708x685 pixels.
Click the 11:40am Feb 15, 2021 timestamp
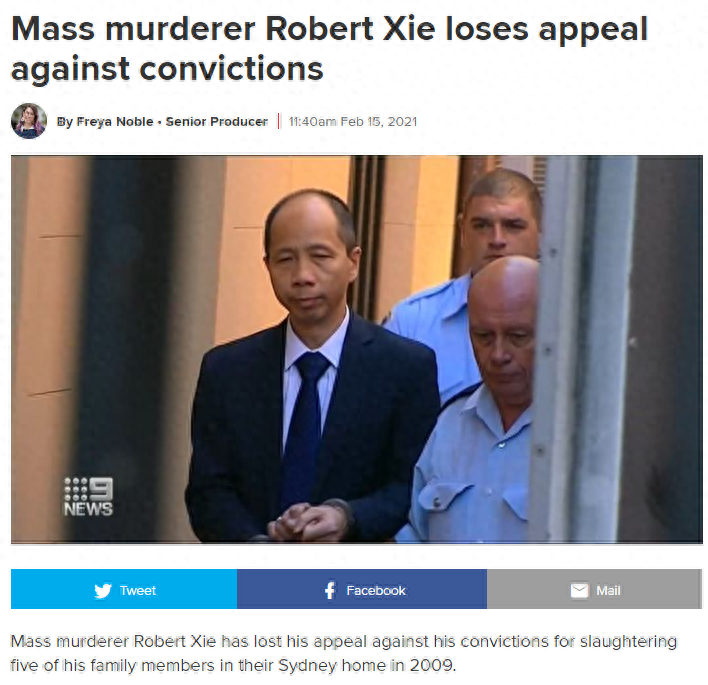353,122
